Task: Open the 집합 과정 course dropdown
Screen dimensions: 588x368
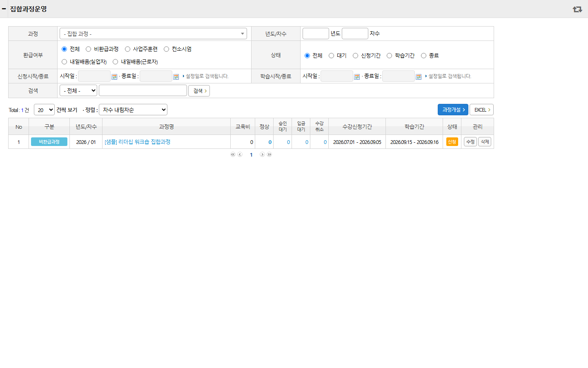Action: [153, 34]
